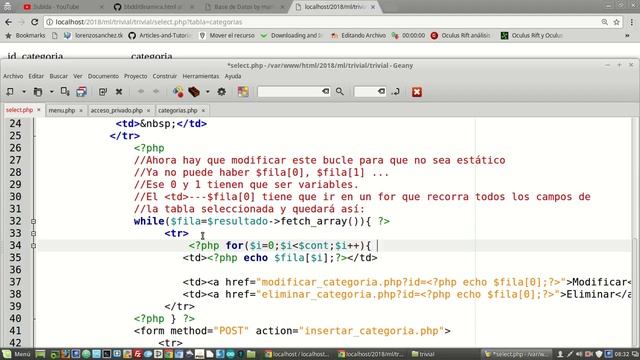Screen dimensions: 640x360
Task: Open the Bookmarks folder in bookmarks bar
Action: click(x=25, y=36)
